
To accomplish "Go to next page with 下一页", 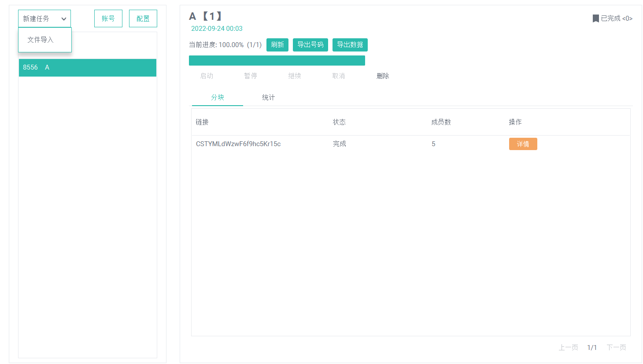I will (x=616, y=348).
